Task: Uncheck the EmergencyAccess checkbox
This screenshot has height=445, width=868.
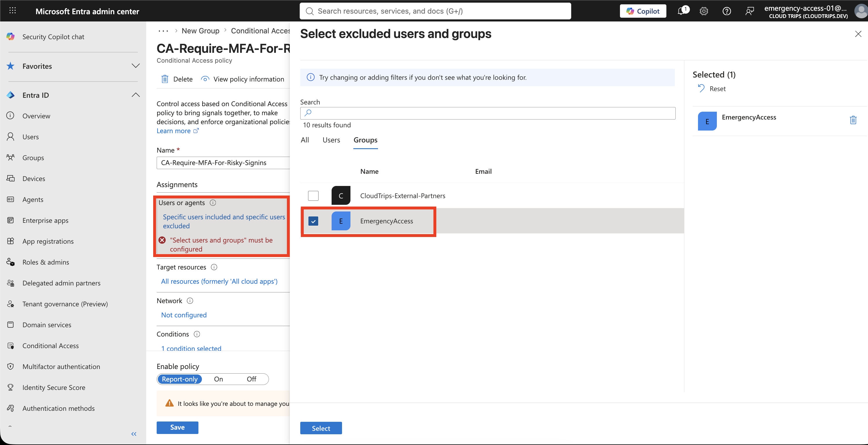Action: 313,221
